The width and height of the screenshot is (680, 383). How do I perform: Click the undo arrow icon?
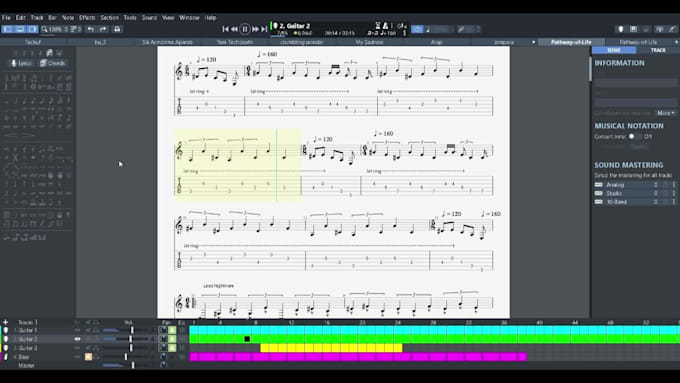pos(91,29)
